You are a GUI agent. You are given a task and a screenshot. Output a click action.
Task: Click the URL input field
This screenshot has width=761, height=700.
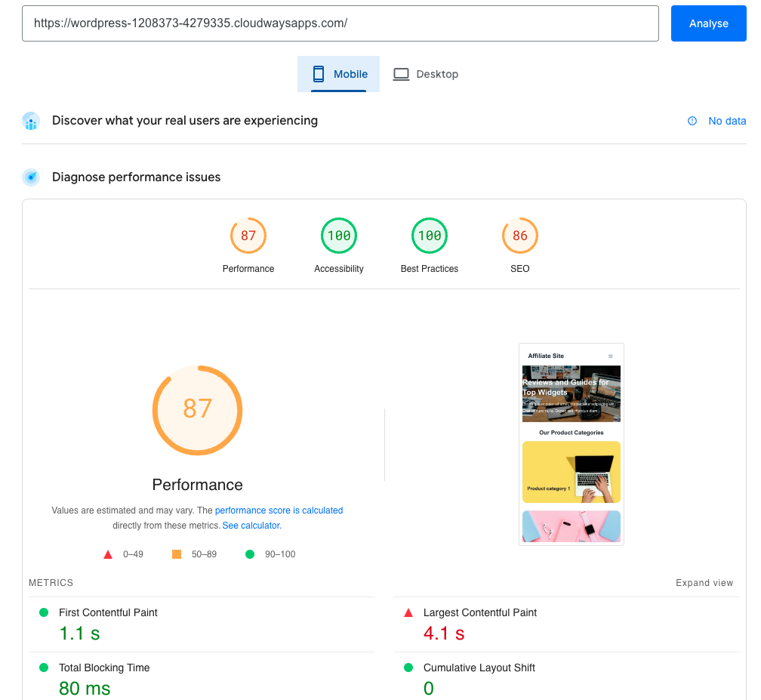tap(340, 23)
